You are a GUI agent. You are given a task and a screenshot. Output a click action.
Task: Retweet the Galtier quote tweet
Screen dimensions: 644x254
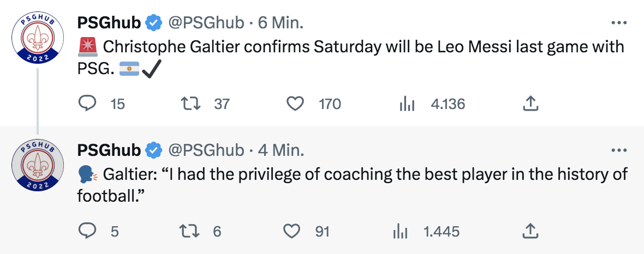pyautogui.click(x=189, y=231)
